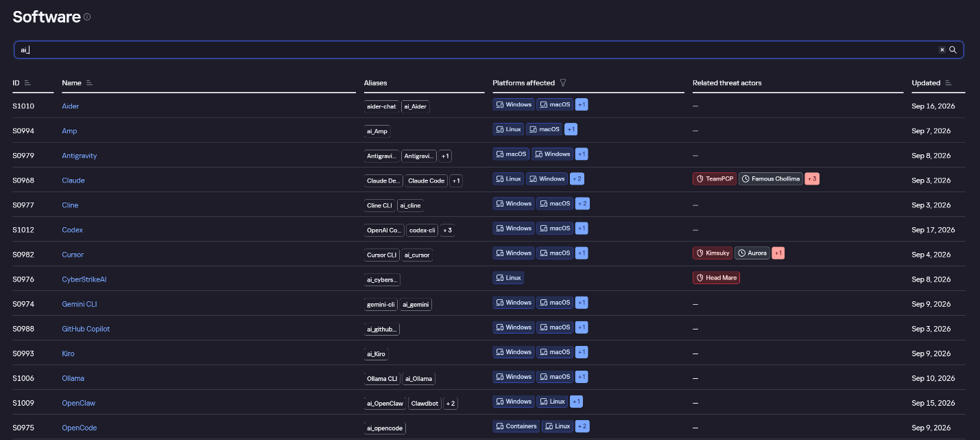
Task: Open the Amp software entry
Action: [69, 130]
